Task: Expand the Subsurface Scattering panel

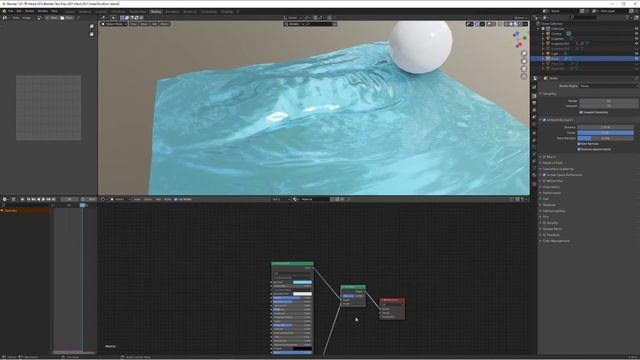Action: click(558, 169)
